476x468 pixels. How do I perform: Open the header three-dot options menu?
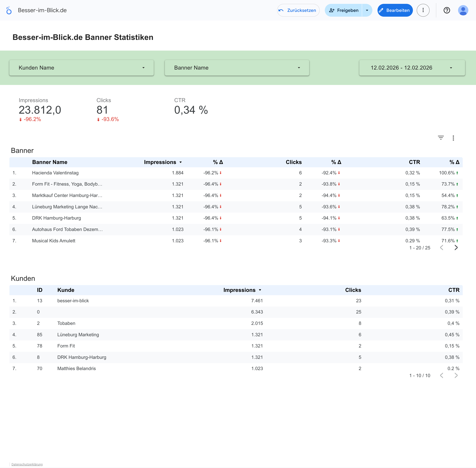(423, 10)
